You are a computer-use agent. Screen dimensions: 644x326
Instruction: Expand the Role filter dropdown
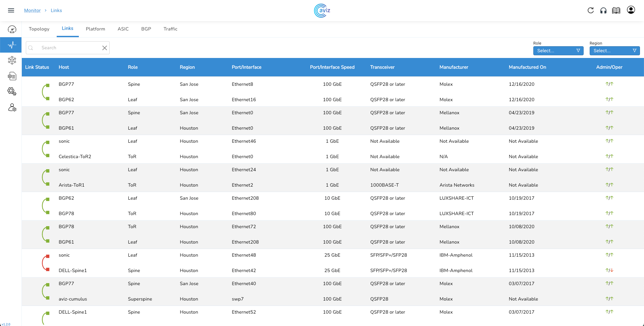pos(558,51)
